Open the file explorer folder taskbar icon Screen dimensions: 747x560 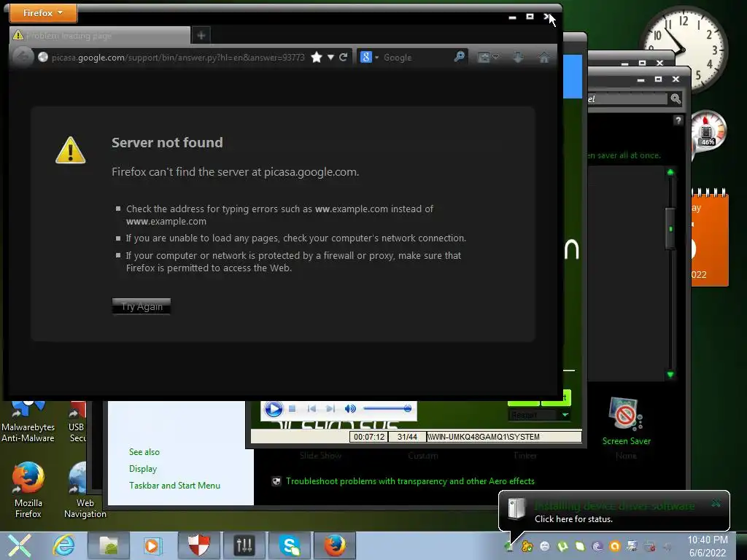[109, 545]
